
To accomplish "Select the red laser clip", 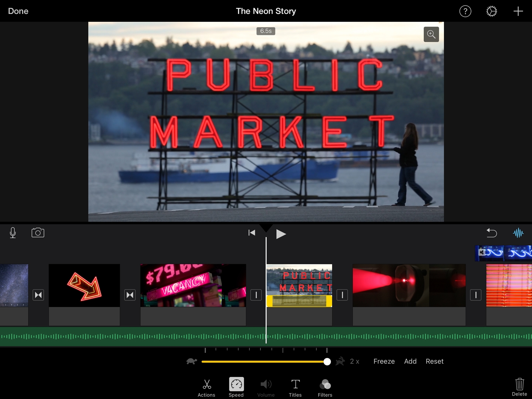I will click(x=409, y=285).
